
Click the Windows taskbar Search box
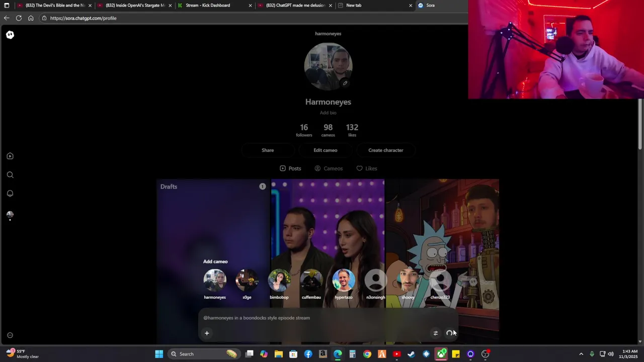(x=204, y=354)
